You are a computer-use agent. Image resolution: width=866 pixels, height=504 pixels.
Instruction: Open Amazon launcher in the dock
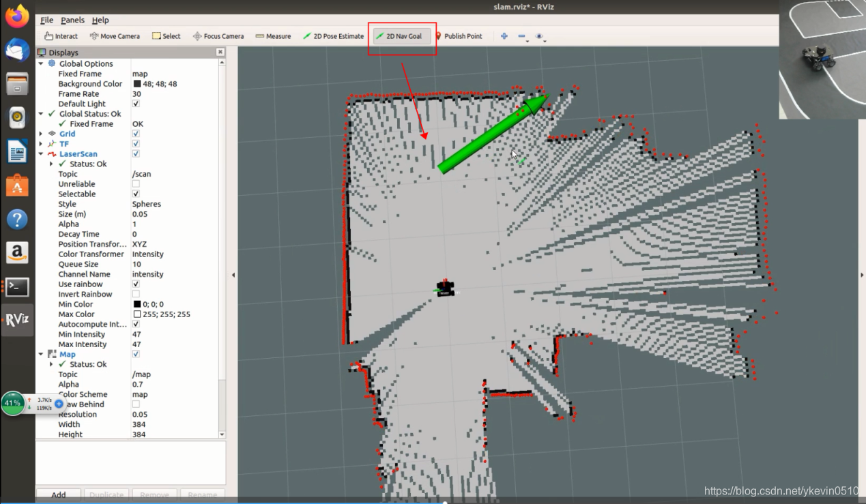tap(17, 253)
